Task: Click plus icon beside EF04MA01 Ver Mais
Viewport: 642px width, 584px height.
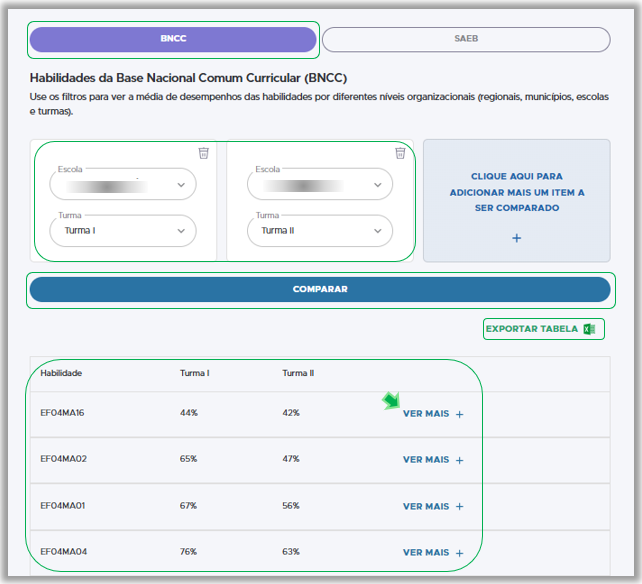Action: pyautogui.click(x=459, y=507)
